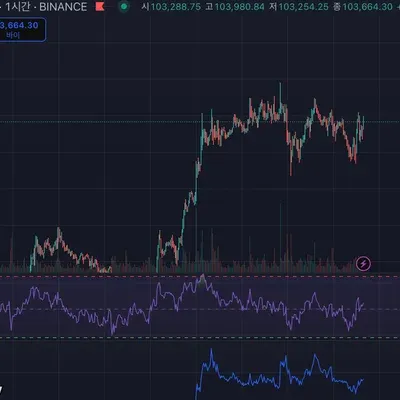Click the close value 103,664.30 in header
This screenshot has height=400, width=400.
point(367,7)
